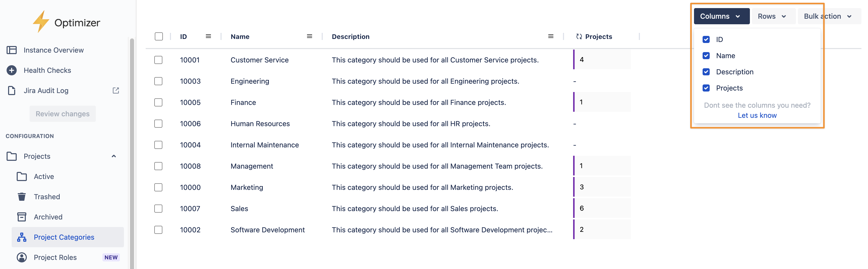Click the Instance Overview sidebar icon
Image resolution: width=868 pixels, height=269 pixels.
click(11, 50)
